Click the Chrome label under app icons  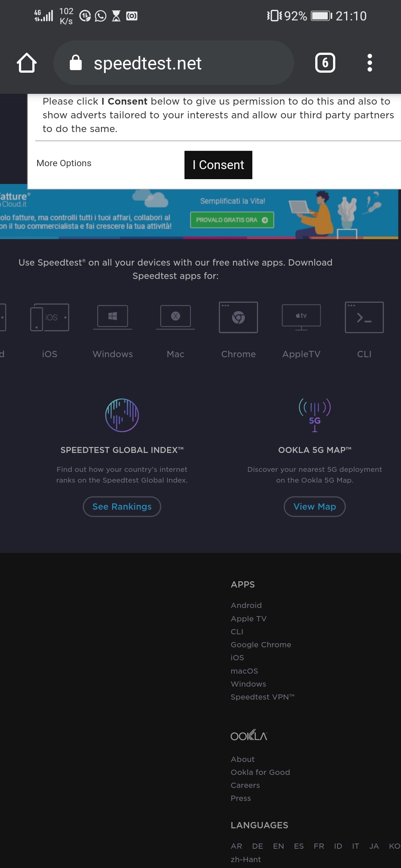tap(238, 354)
